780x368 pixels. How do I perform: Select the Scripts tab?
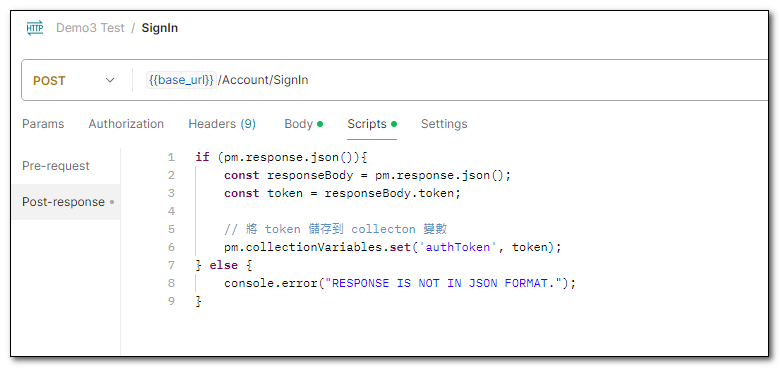point(367,124)
